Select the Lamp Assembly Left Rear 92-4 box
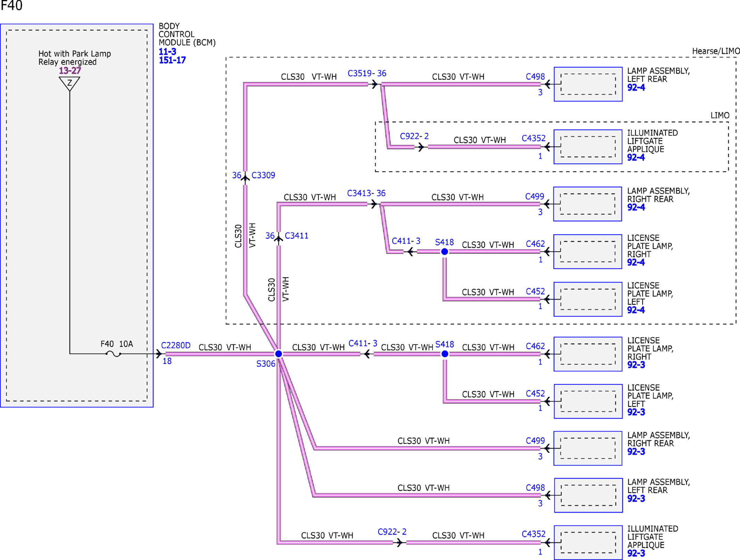This screenshot has width=740, height=560. pos(588,84)
